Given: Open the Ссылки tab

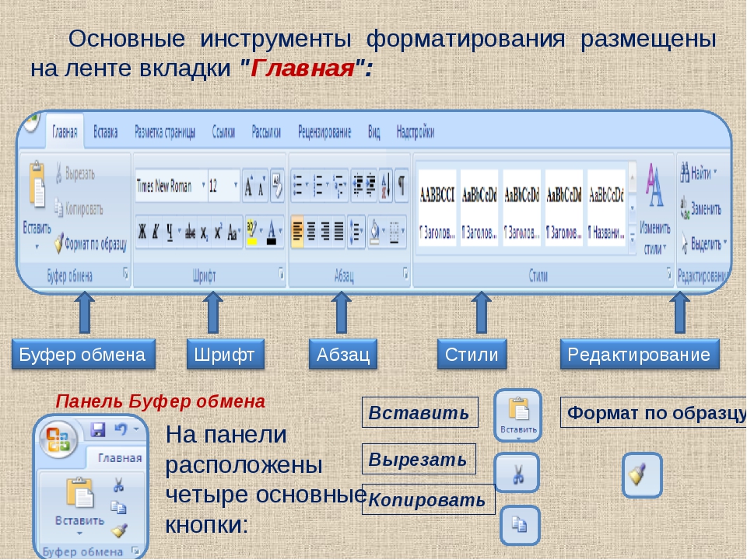Looking at the screenshot, I should [223, 132].
